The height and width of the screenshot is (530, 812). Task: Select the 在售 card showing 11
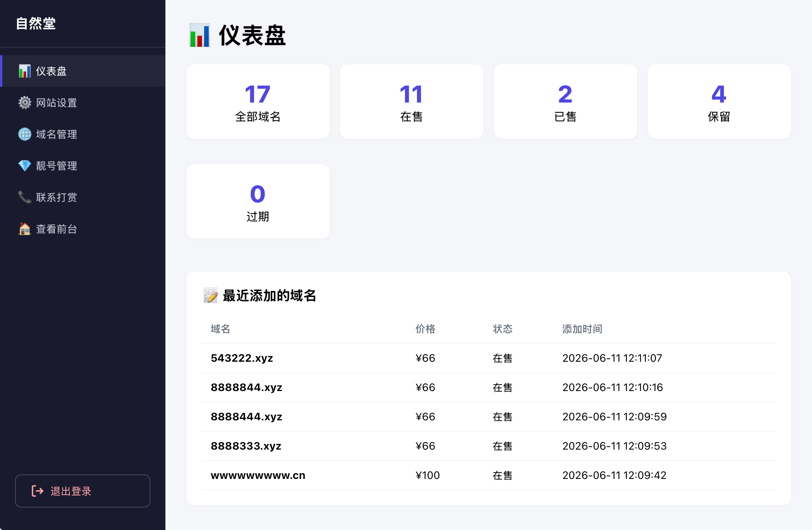coord(412,101)
